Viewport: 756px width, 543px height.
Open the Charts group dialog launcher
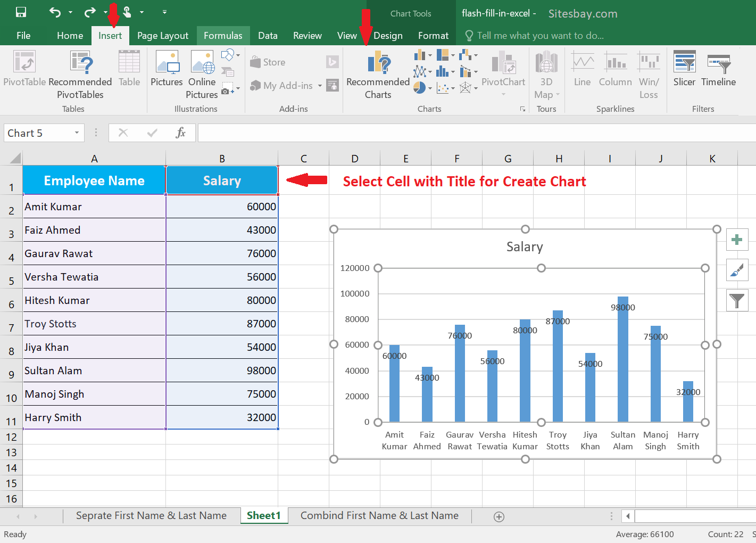522,109
